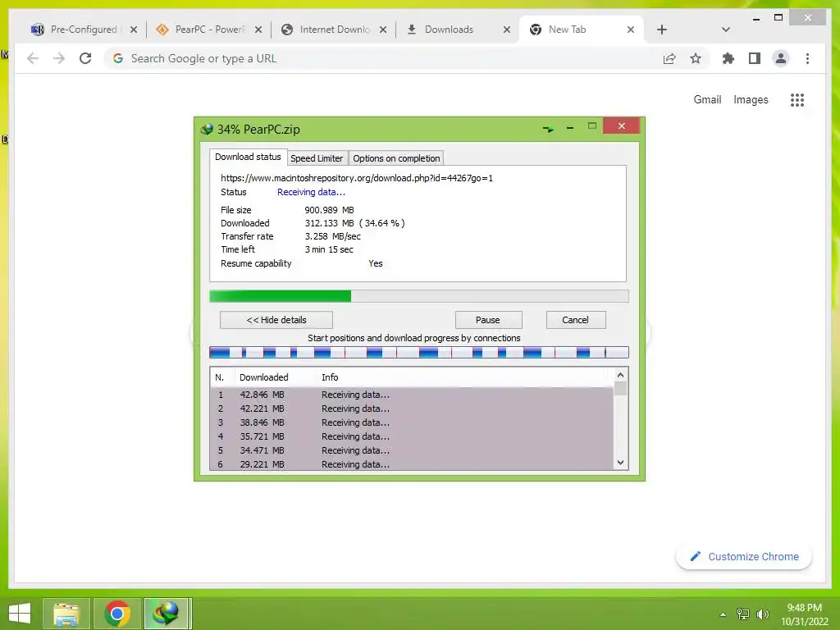Switch to the Downloads tab
Viewport: 840px width, 630px height.
pos(449,30)
